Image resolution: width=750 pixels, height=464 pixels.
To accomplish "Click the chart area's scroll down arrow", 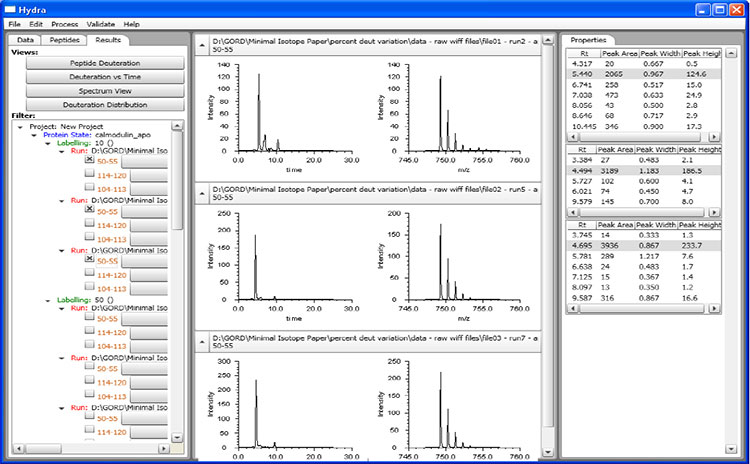I will [x=549, y=452].
